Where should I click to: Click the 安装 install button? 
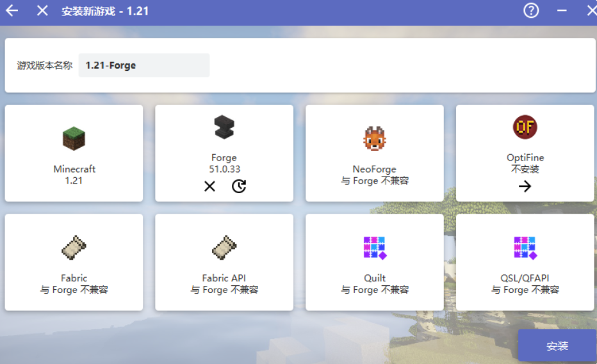click(x=557, y=345)
